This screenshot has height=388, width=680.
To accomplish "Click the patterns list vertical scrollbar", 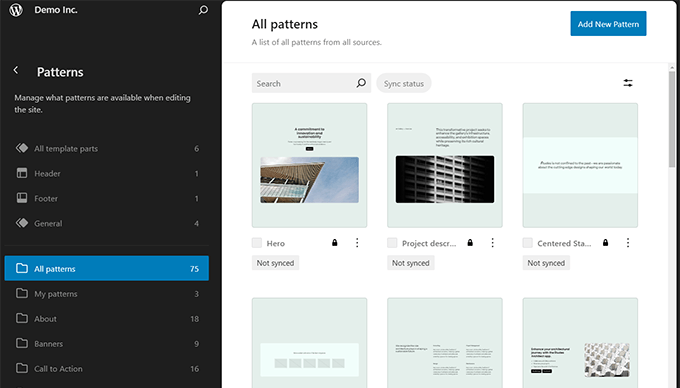I will tap(672, 119).
